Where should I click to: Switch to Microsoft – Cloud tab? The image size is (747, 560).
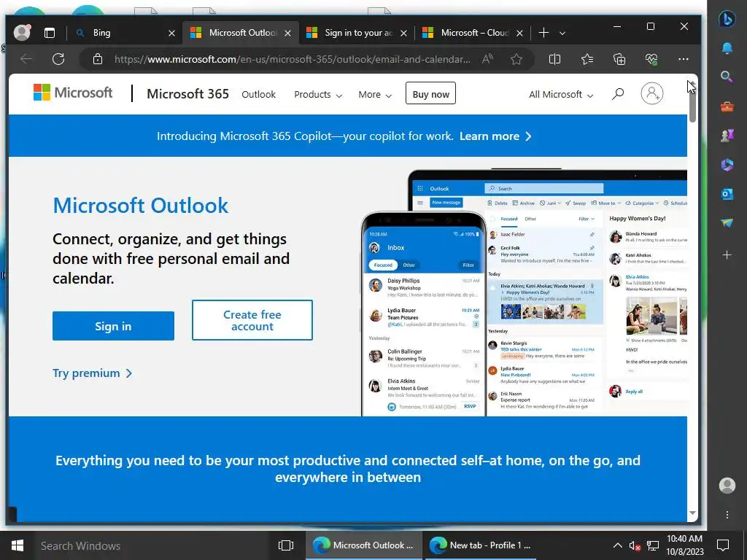[x=474, y=33]
